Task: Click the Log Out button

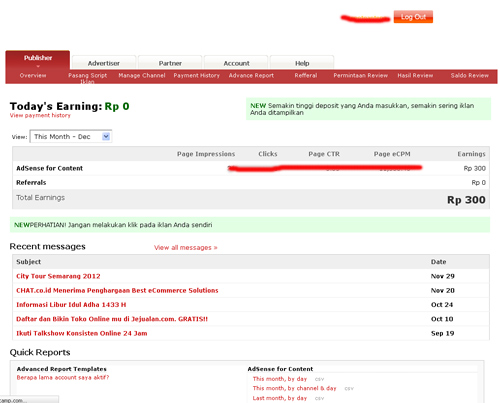Action: 413,17
